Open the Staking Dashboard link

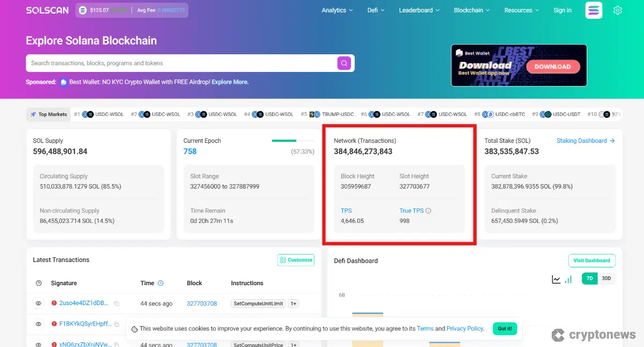[585, 141]
